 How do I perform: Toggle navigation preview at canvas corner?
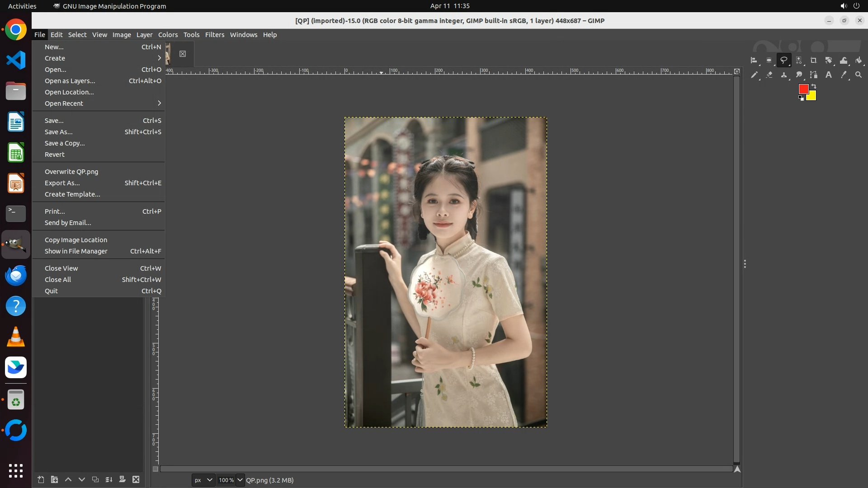737,469
